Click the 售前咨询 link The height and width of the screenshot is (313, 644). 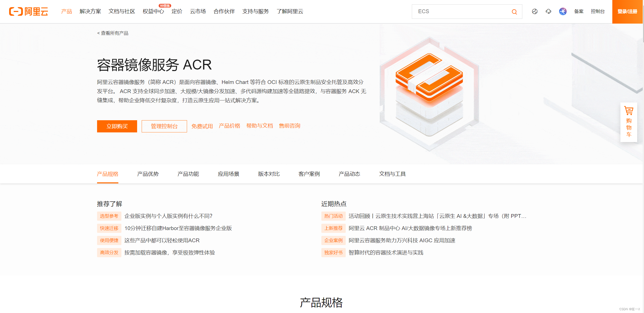[x=289, y=126]
